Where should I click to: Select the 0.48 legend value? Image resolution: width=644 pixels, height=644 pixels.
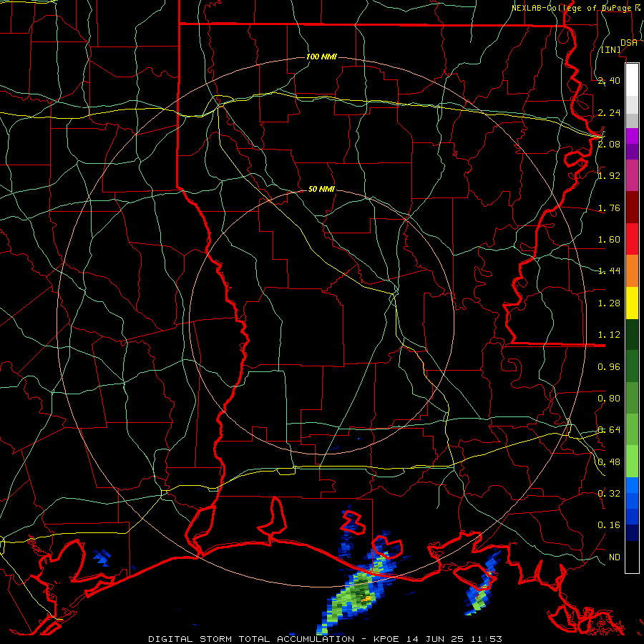coord(609,462)
